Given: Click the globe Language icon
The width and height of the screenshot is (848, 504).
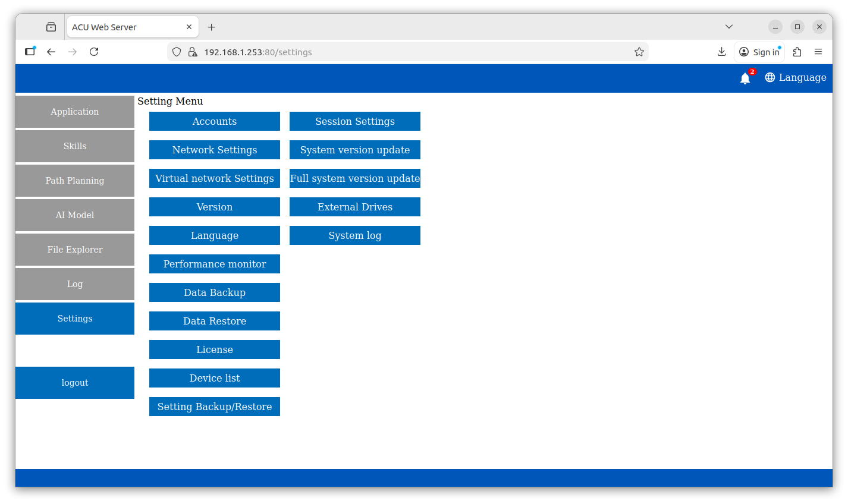Looking at the screenshot, I should click(770, 77).
